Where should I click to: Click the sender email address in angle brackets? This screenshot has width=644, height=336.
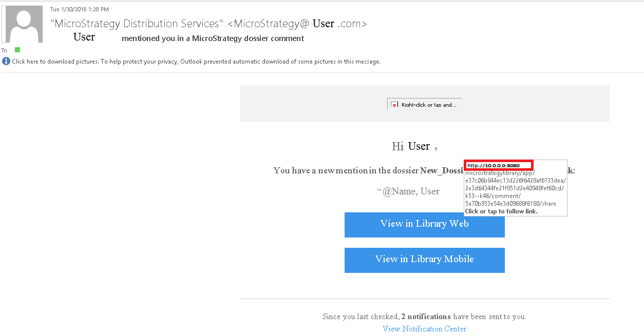[297, 24]
